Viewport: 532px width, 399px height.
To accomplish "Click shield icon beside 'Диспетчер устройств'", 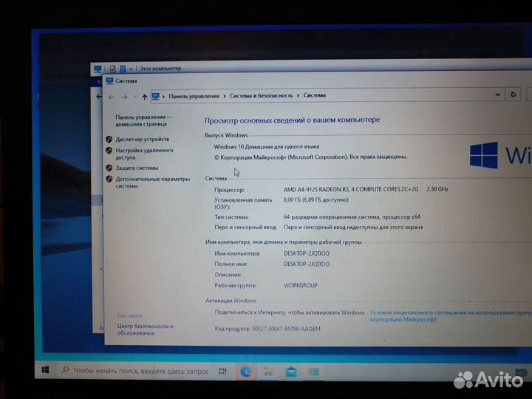I will pos(109,140).
